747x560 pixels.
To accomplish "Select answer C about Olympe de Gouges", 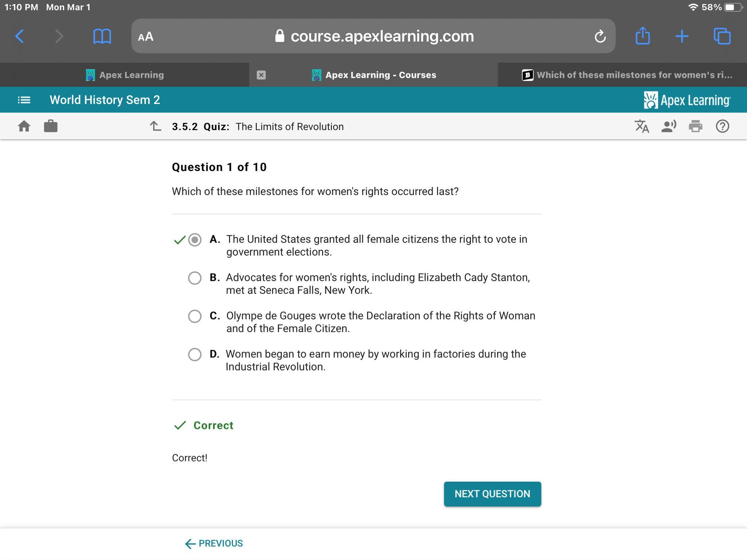I will (x=195, y=316).
